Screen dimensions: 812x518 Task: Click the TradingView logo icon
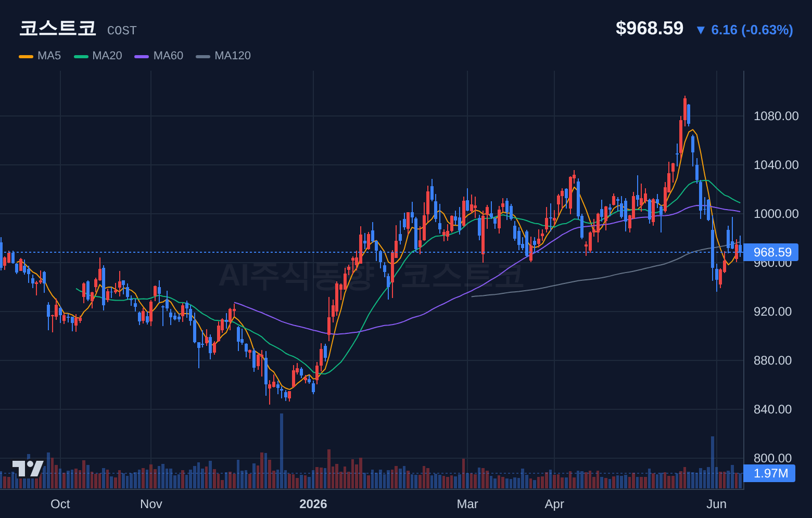pyautogui.click(x=28, y=469)
